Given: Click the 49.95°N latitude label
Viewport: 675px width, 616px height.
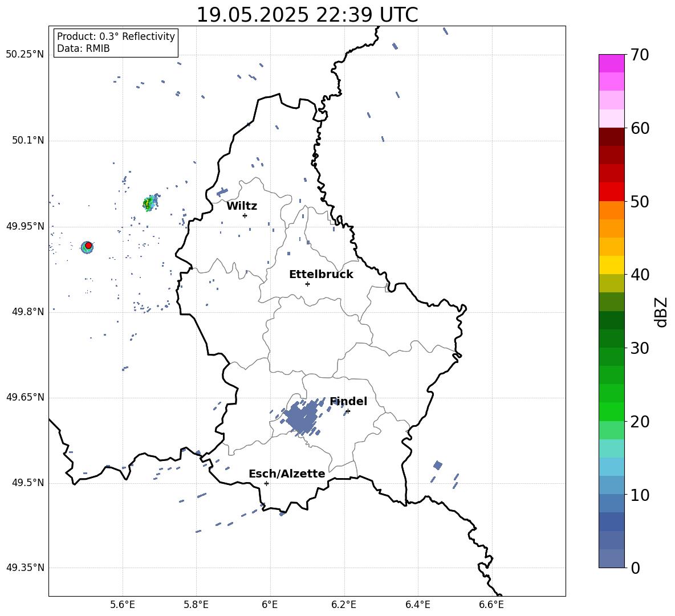Looking at the screenshot, I should [x=25, y=226].
